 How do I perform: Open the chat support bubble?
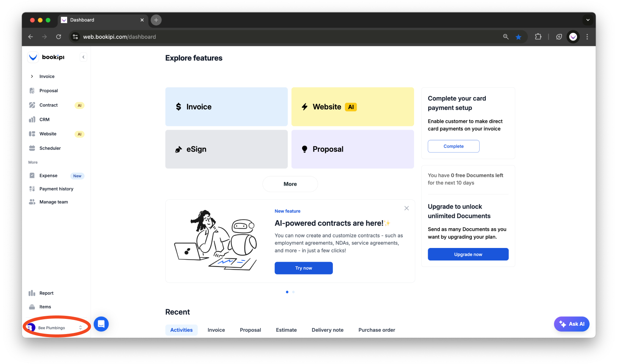(101, 324)
